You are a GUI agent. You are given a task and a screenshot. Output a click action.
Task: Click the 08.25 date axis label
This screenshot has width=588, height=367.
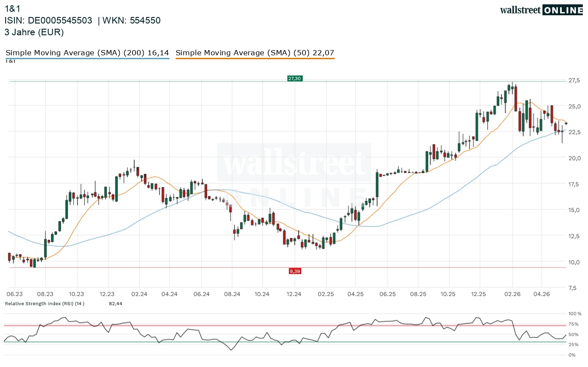pos(418,294)
